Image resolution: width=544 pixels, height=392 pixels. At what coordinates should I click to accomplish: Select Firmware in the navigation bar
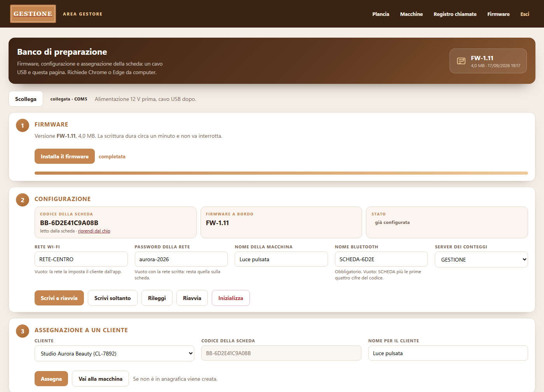pyautogui.click(x=499, y=14)
